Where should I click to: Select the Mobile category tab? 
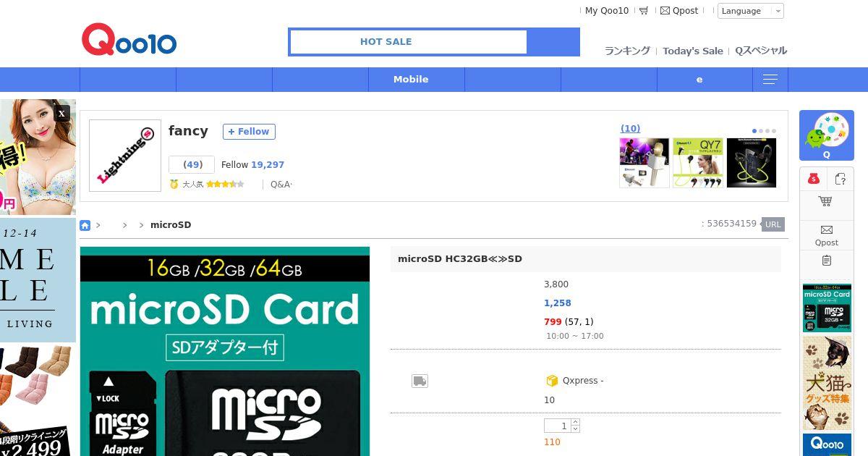point(411,80)
